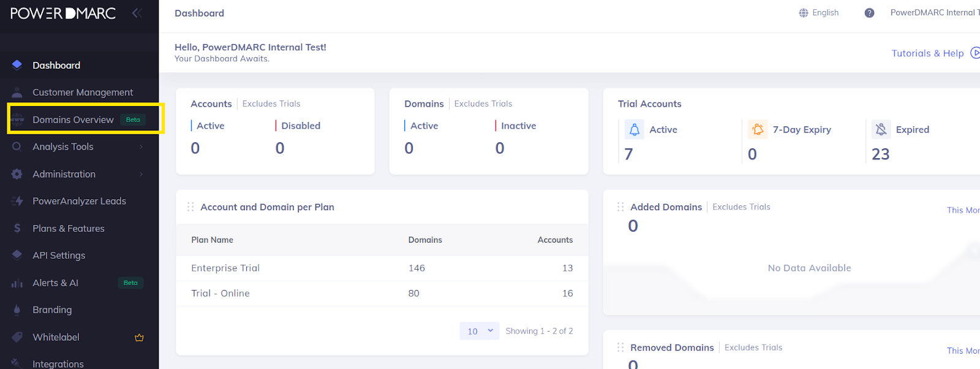980x369 pixels.
Task: Open PowerAnalyzer Leads menu item
Action: (80, 201)
